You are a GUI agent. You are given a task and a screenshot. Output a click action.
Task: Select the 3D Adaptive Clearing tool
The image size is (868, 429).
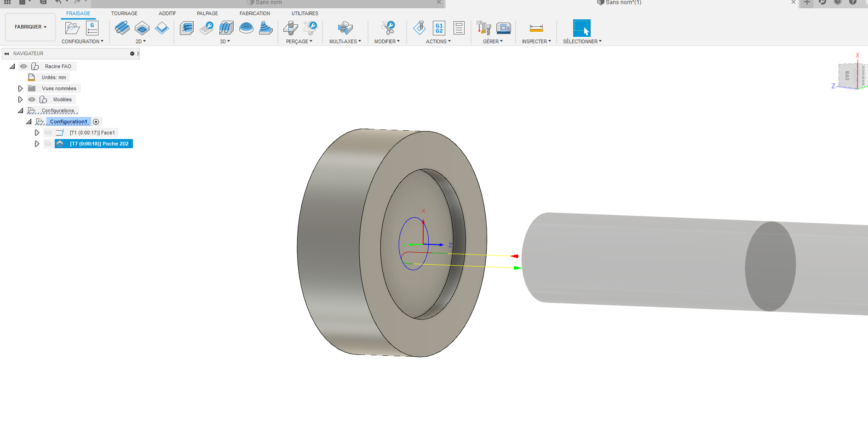pyautogui.click(x=187, y=28)
